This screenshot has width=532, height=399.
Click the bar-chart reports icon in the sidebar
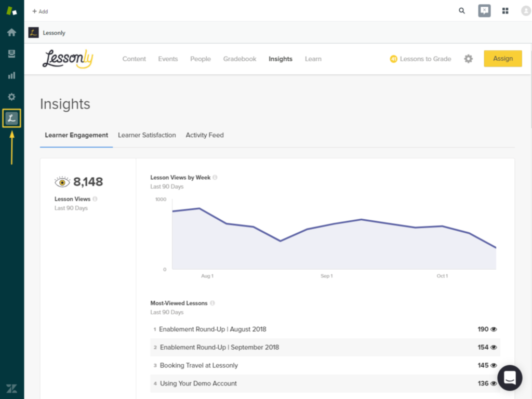coord(11,75)
